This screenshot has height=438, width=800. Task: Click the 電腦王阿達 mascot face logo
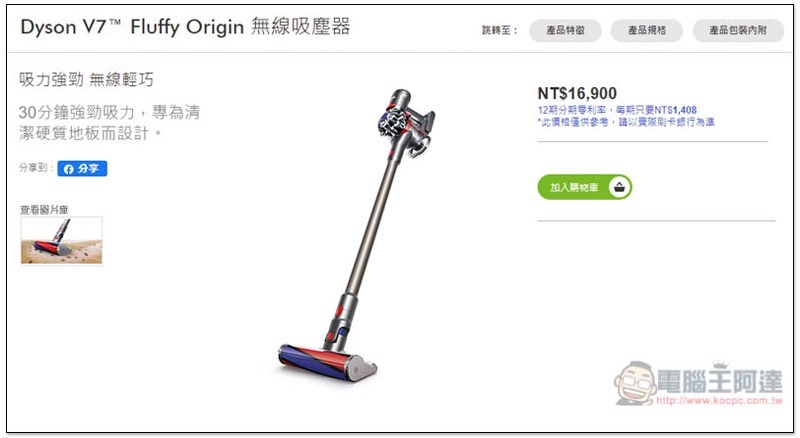635,383
